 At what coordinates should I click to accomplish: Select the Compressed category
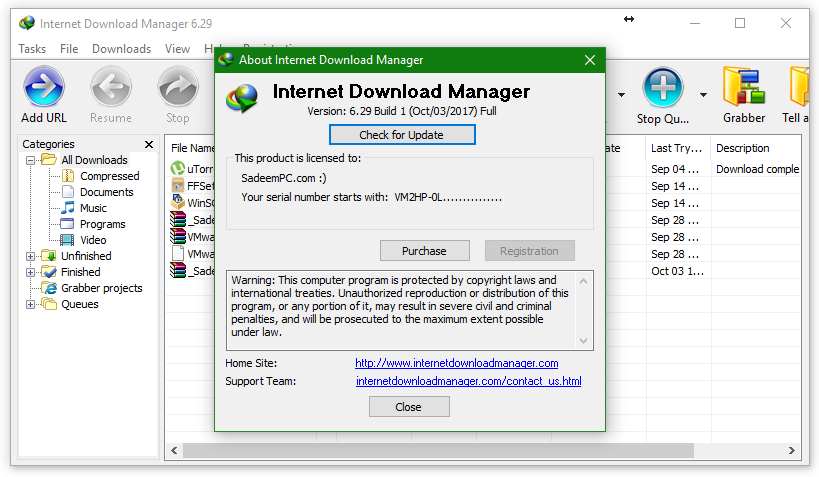[x=110, y=176]
